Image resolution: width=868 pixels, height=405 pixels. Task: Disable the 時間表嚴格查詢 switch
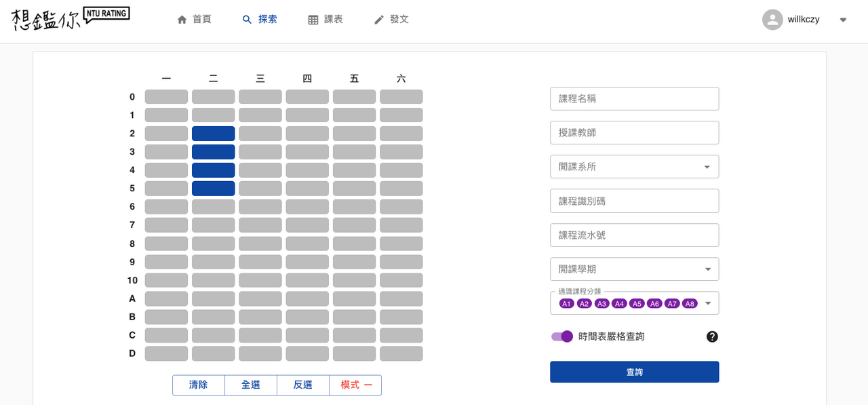click(562, 336)
